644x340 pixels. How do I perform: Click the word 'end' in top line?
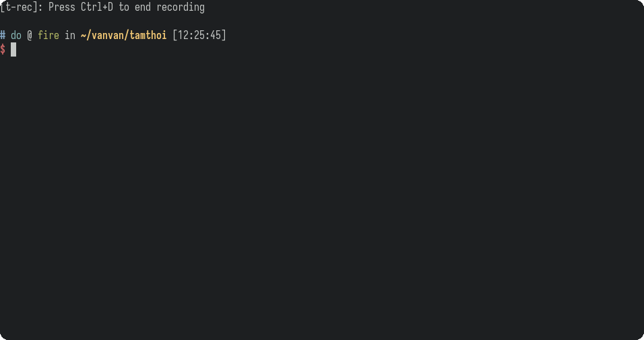[x=143, y=7]
